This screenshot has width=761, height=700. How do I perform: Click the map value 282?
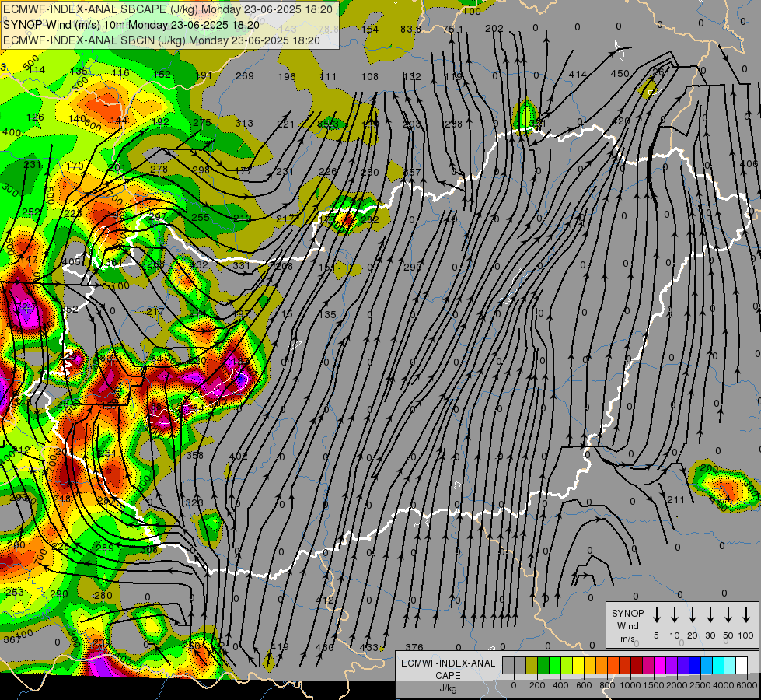click(370, 219)
